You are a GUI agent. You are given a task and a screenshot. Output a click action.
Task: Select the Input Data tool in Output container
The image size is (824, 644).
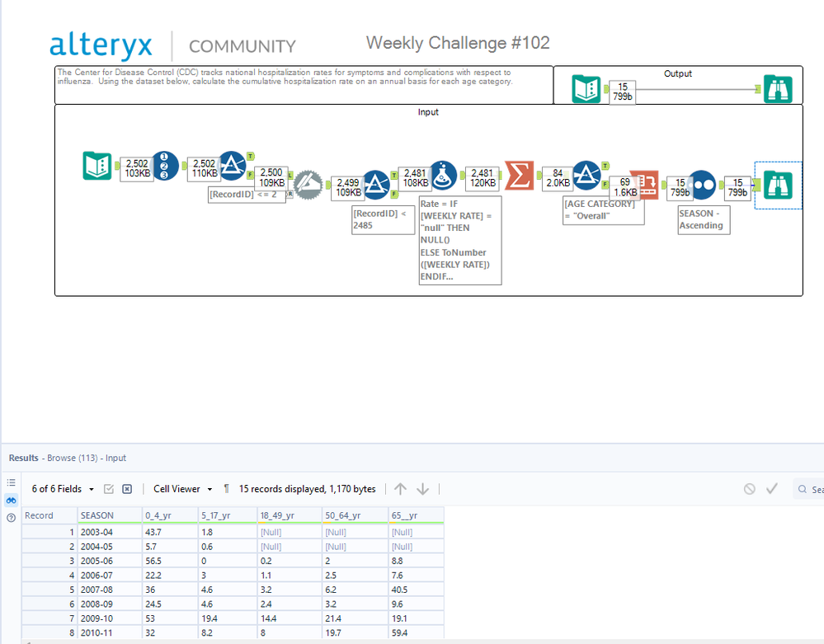586,89
